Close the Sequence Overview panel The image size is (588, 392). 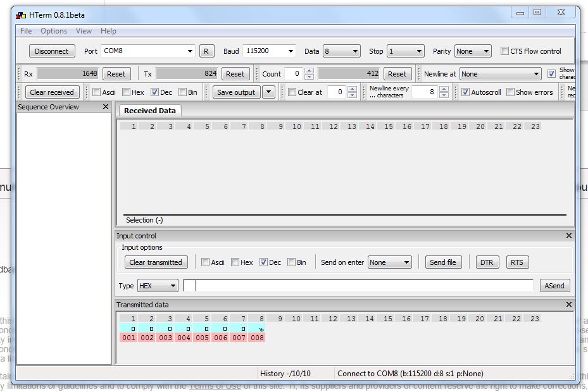(104, 107)
